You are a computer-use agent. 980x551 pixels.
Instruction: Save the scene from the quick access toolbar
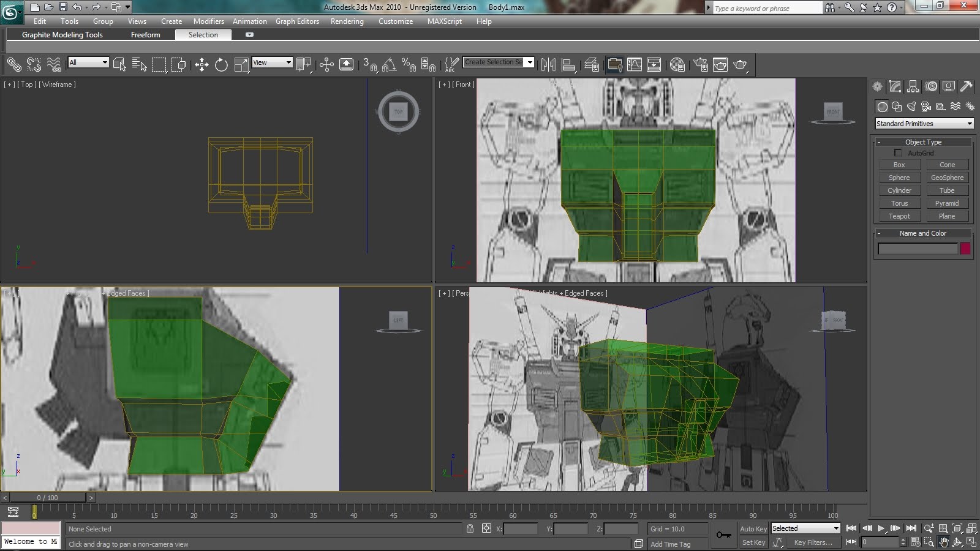pos(62,7)
